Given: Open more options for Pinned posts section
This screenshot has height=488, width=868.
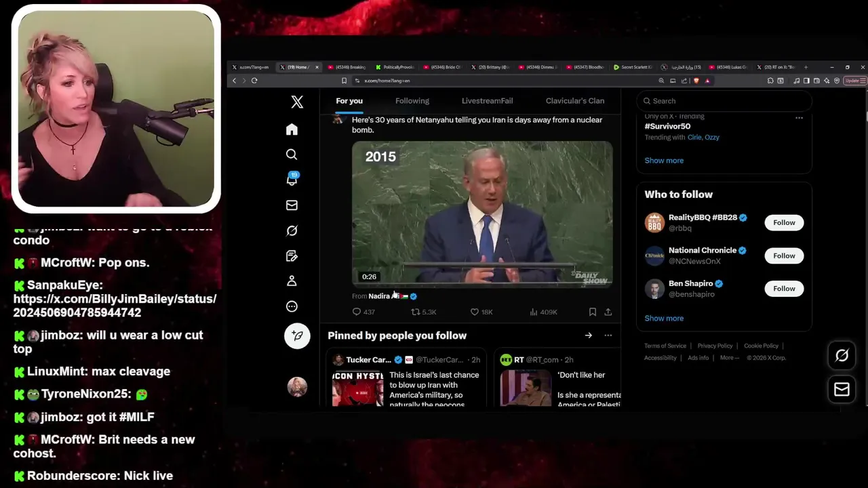Looking at the screenshot, I should pos(608,335).
